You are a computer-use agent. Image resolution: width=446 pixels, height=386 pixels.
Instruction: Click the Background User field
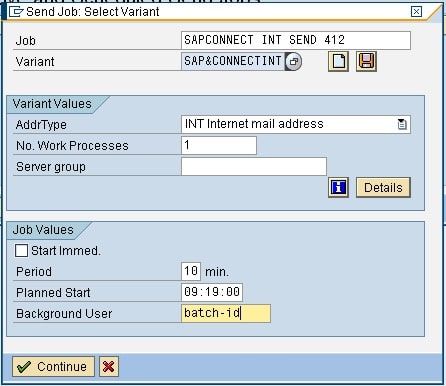(x=226, y=313)
